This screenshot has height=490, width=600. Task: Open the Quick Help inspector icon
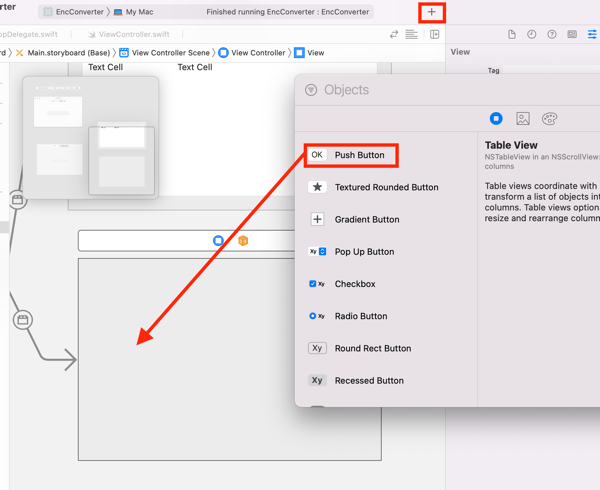pos(551,34)
